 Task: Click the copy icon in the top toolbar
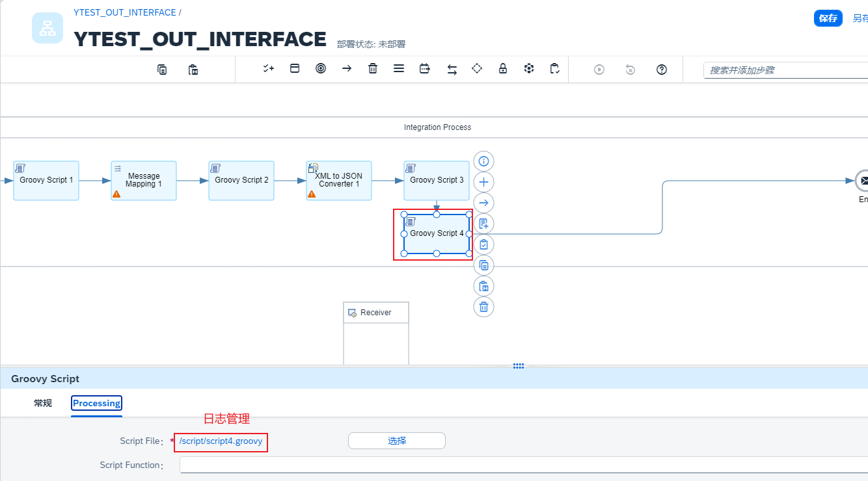pos(162,70)
